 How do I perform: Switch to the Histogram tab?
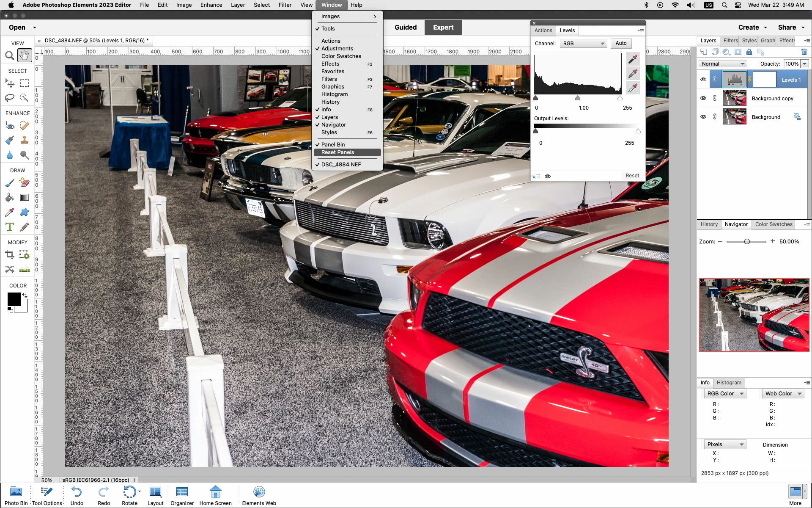[729, 383]
